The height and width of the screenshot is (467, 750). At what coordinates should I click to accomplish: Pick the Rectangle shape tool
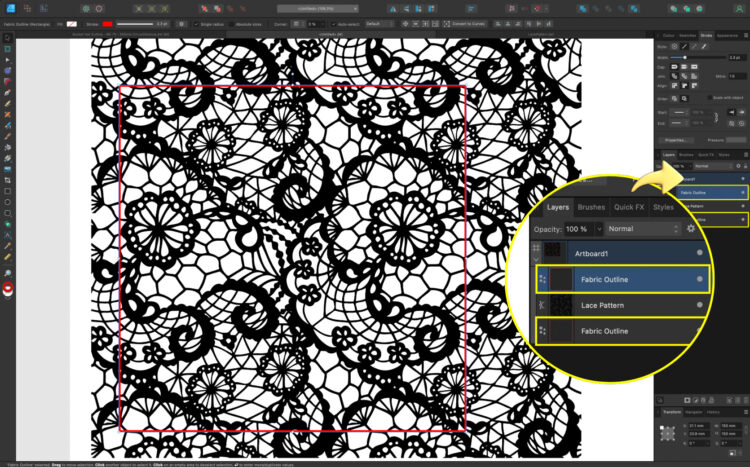[7, 191]
